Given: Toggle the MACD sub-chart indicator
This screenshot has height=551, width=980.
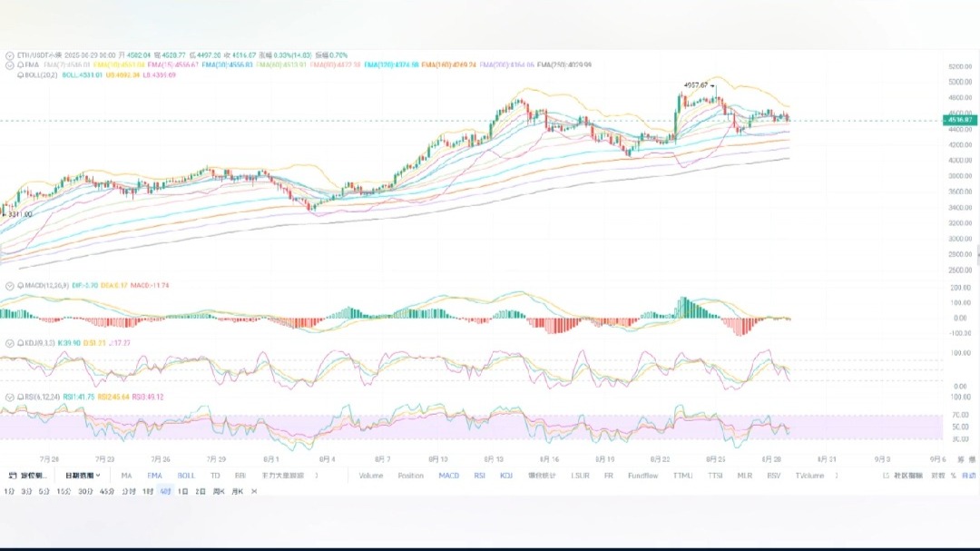Looking at the screenshot, I should [448, 475].
